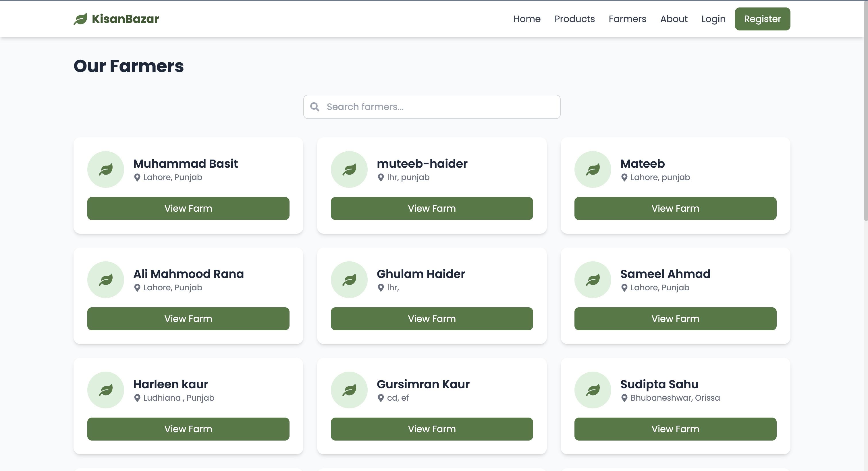Go to the Home page
Screen dimensions: 868x471
coord(527,19)
